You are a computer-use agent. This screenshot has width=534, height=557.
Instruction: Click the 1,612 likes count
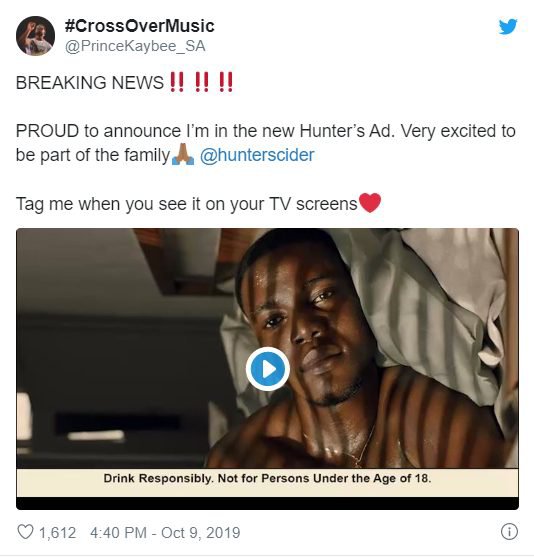pos(57,532)
